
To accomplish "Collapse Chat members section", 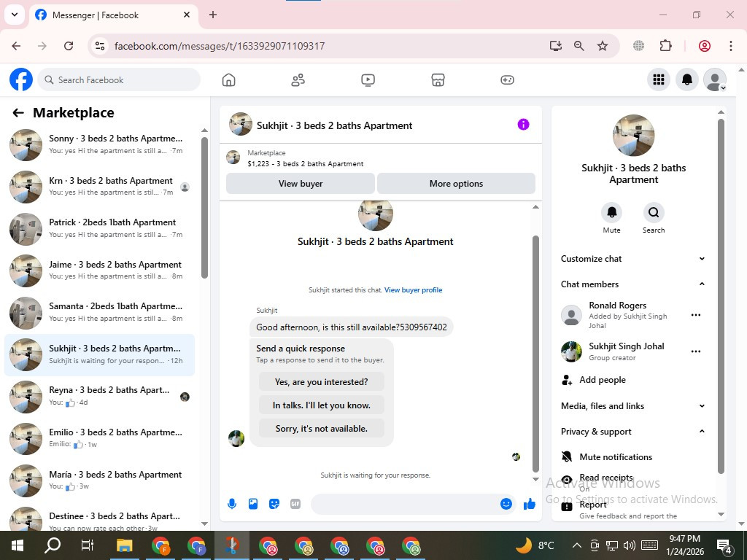I will (x=633, y=284).
